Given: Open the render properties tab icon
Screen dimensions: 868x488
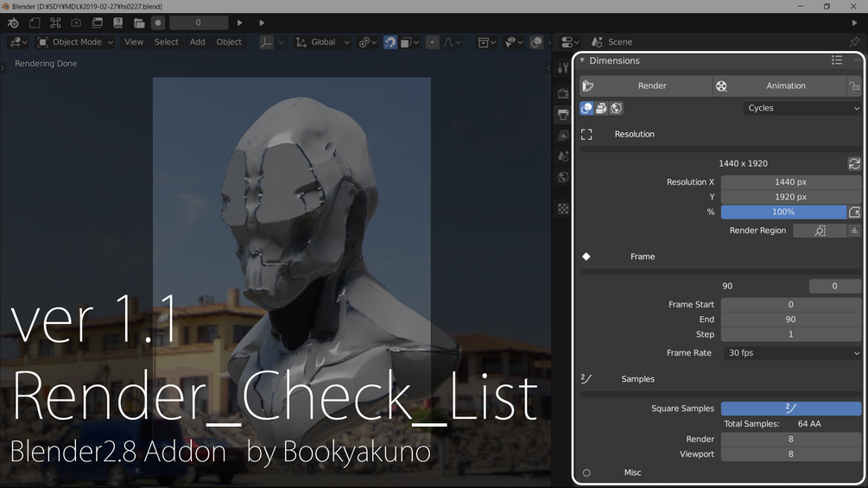Looking at the screenshot, I should [563, 93].
